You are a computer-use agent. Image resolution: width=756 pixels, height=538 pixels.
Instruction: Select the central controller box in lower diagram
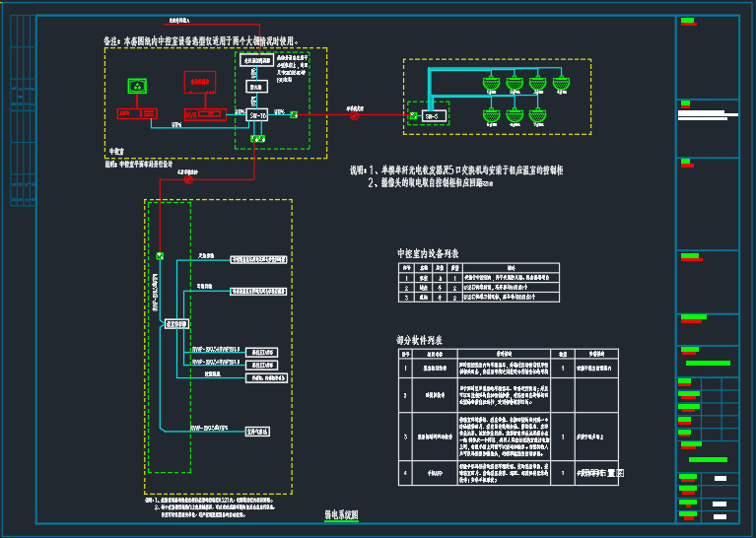pyautogui.click(x=178, y=323)
